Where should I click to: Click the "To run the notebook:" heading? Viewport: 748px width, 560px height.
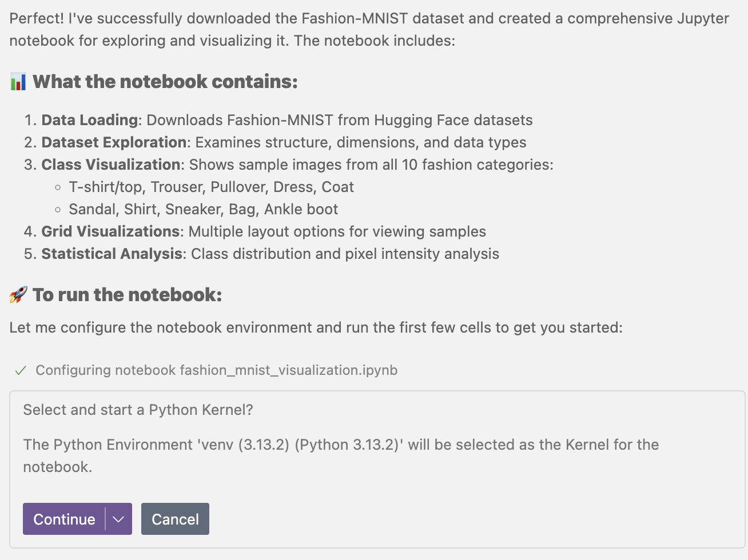(x=127, y=295)
